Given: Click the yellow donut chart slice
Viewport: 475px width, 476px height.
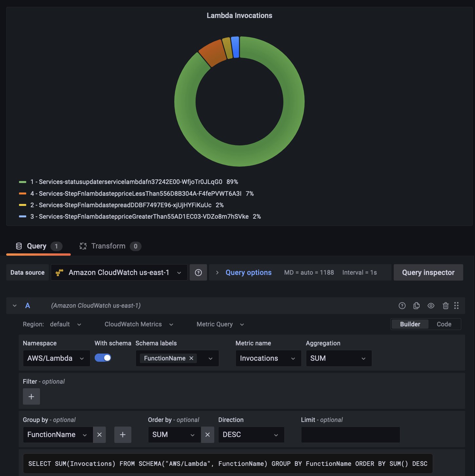Looking at the screenshot, I should tap(227, 48).
